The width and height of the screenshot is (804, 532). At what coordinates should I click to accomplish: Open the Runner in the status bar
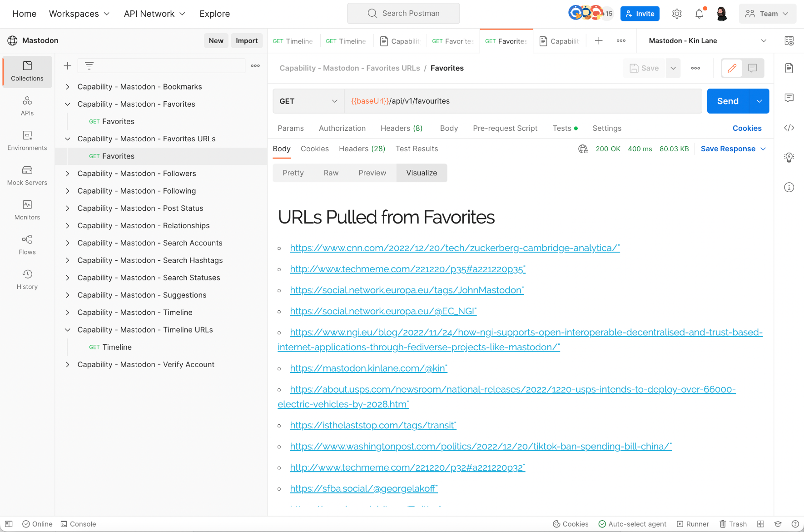point(693,524)
